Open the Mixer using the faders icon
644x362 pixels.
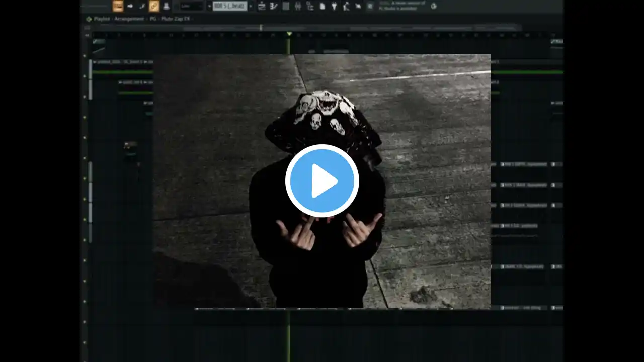tap(298, 6)
